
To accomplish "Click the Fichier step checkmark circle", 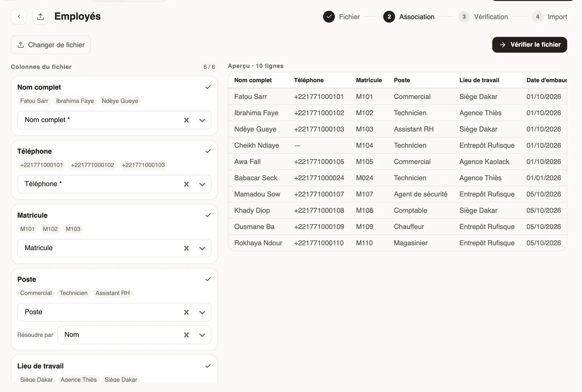I will (x=329, y=17).
